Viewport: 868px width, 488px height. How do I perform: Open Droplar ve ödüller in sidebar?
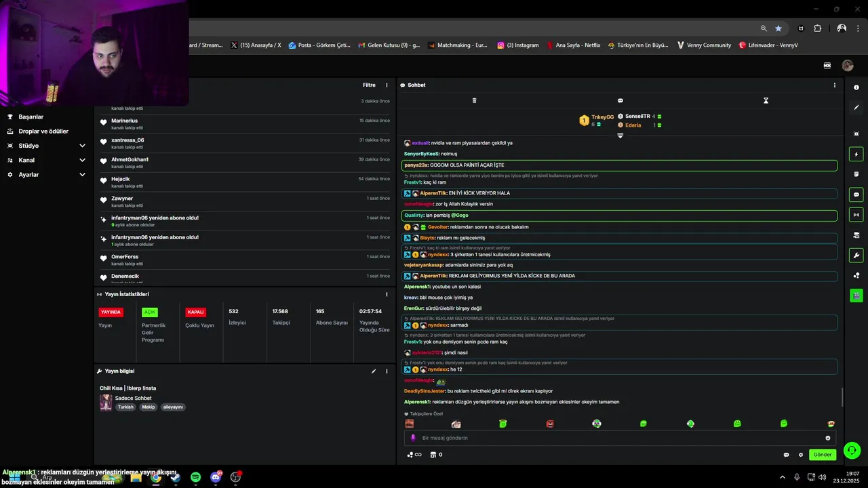pyautogui.click(x=43, y=131)
